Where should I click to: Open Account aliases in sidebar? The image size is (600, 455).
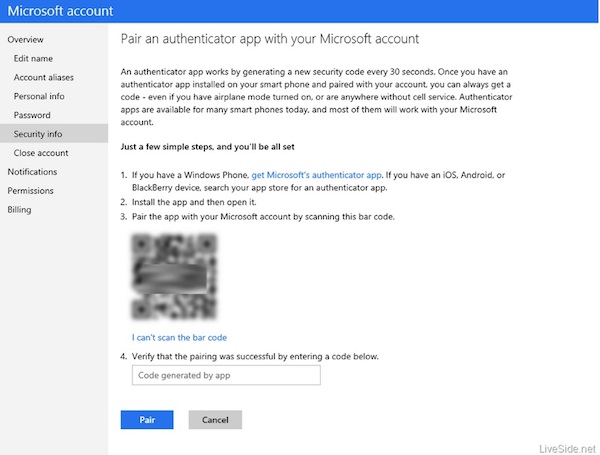tap(44, 77)
